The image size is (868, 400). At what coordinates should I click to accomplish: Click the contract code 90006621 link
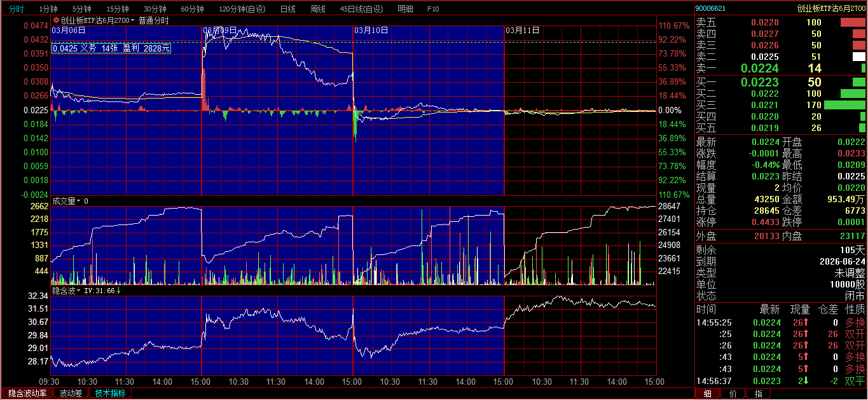[710, 8]
